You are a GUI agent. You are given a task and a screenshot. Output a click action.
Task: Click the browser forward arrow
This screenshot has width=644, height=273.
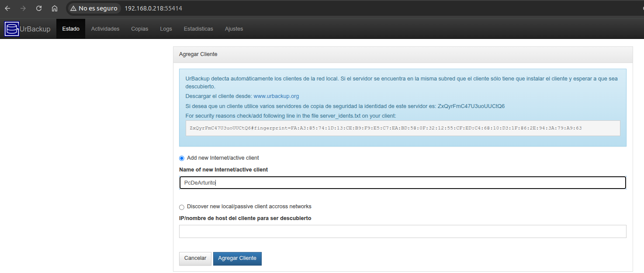[23, 8]
